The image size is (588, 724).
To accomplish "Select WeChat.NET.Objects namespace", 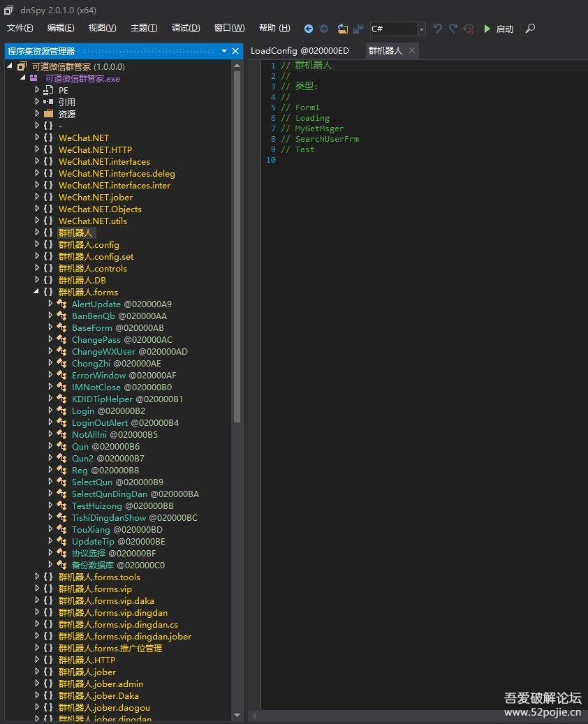I will click(100, 209).
